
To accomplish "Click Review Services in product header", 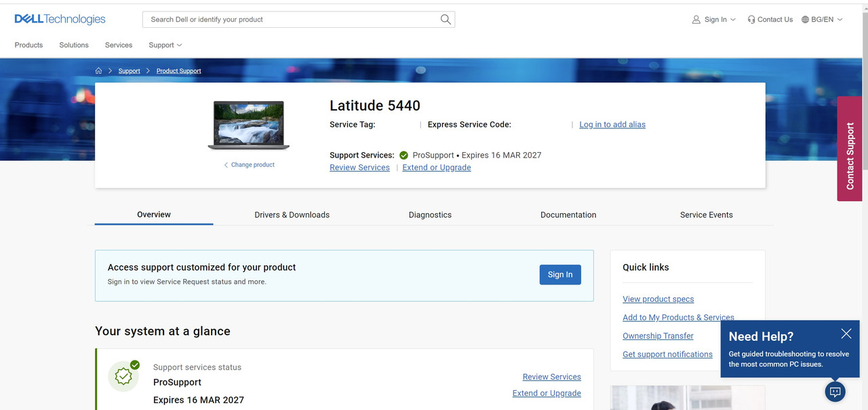I will [359, 168].
